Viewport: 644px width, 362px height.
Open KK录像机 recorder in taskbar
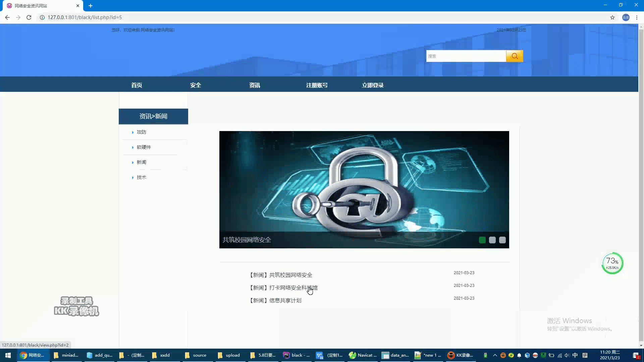point(461,355)
